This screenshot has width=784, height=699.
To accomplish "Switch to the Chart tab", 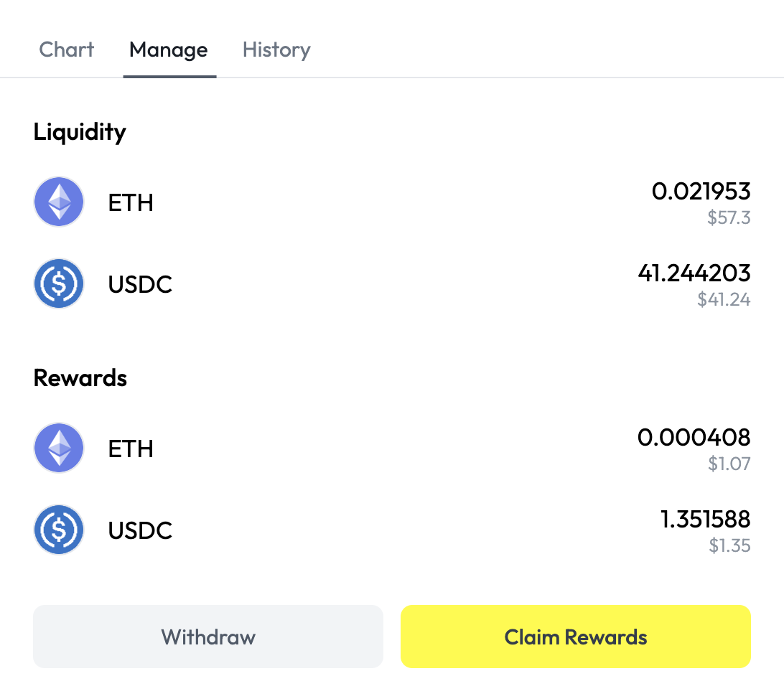I will tap(66, 50).
